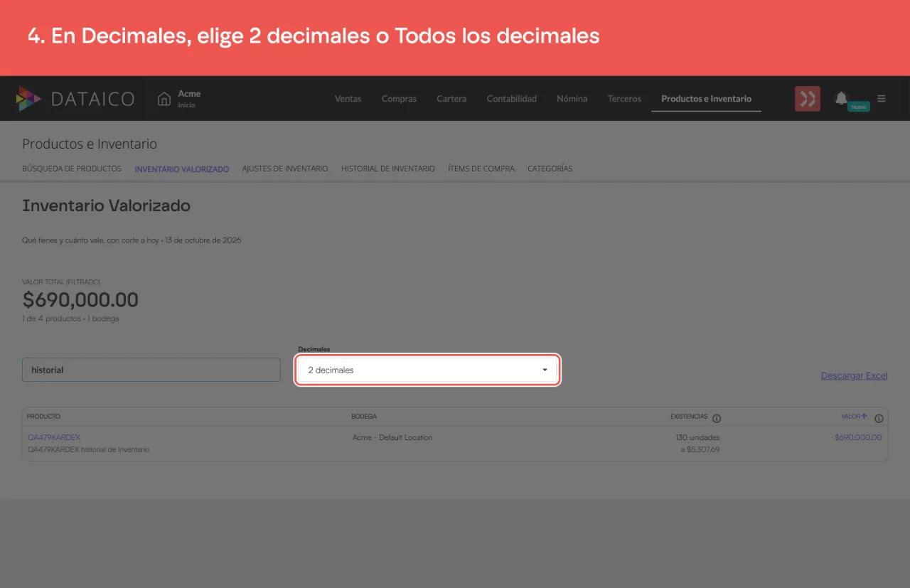The width and height of the screenshot is (910, 588).
Task: Click the 'Nuevo' badge near bell
Action: coord(859,107)
